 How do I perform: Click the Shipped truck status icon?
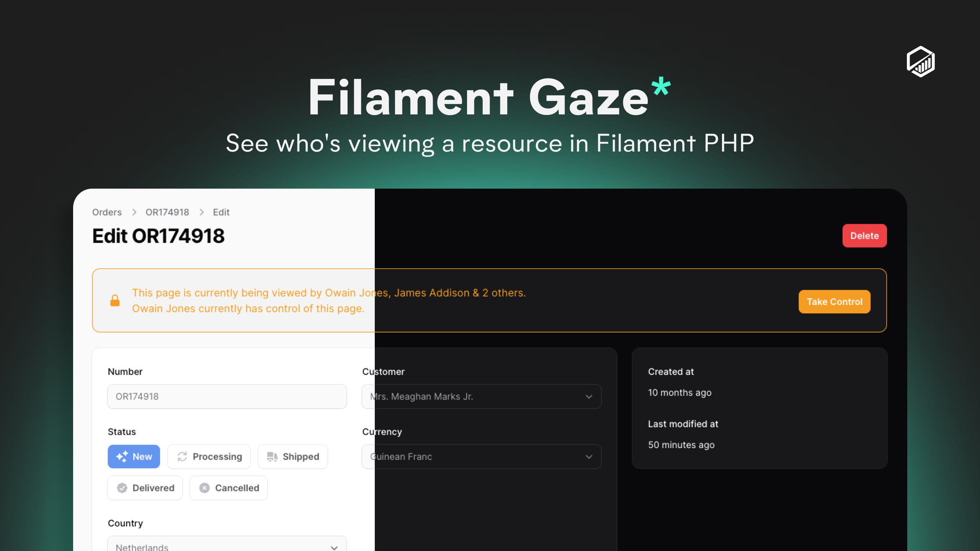click(x=272, y=456)
